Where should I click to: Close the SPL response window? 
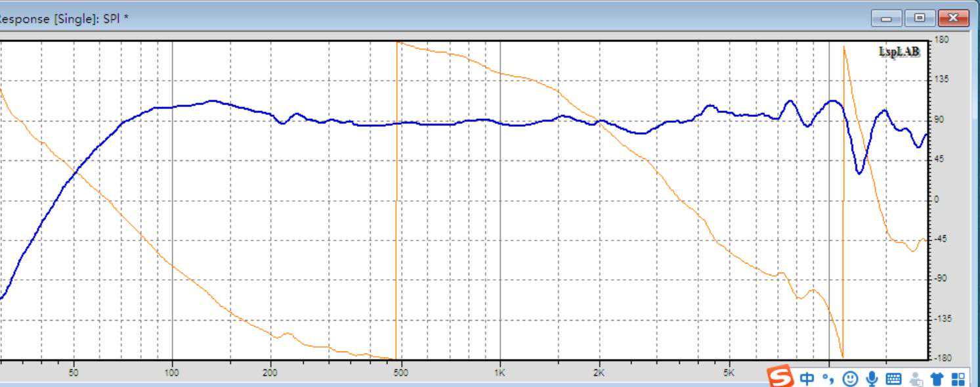[x=953, y=18]
